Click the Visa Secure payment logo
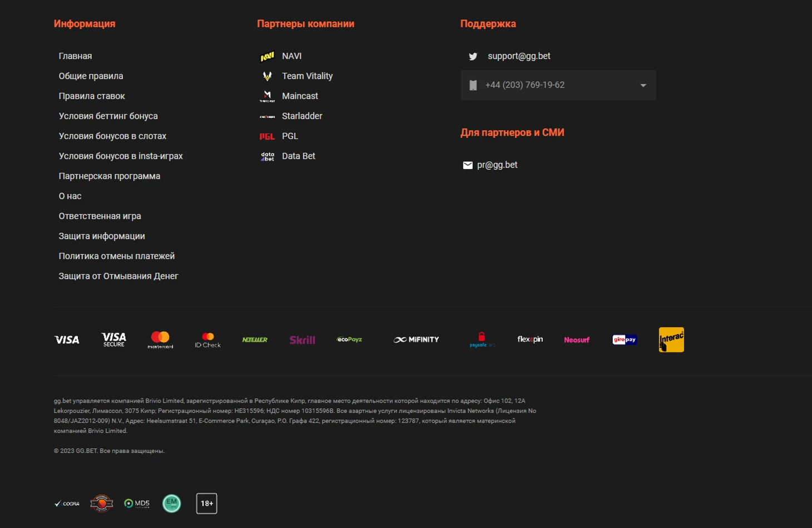Screen dimensions: 812x528 [x=114, y=340]
